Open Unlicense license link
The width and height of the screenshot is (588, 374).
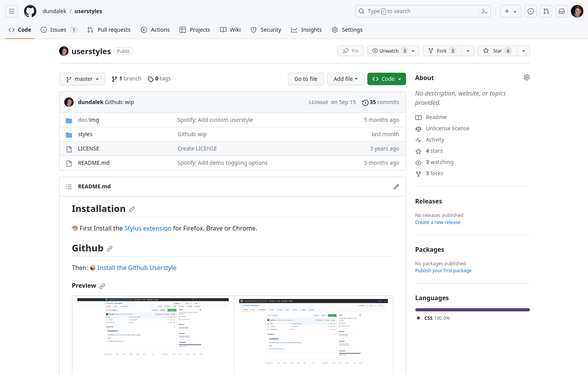coord(442,128)
